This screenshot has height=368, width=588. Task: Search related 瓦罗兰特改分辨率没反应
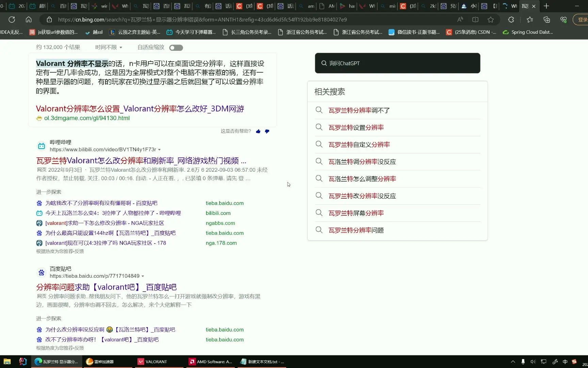tap(362, 196)
